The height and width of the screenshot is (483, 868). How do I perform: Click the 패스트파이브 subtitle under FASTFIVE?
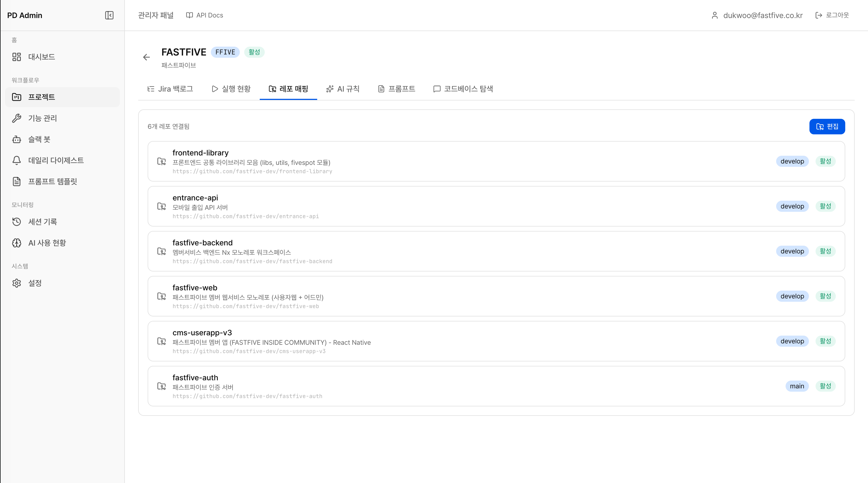[179, 66]
